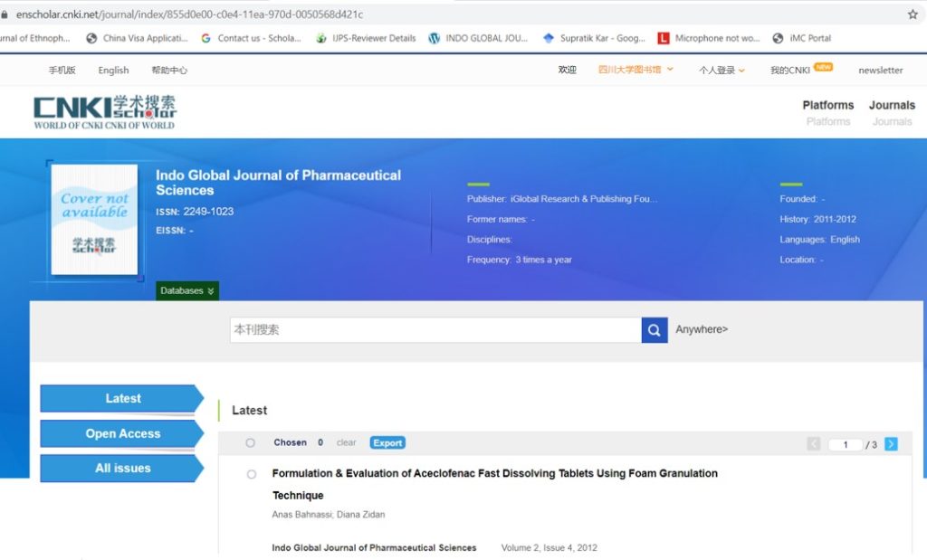The image size is (927, 560).
Task: Click the 手机版 mobile version link
Action: (62, 71)
